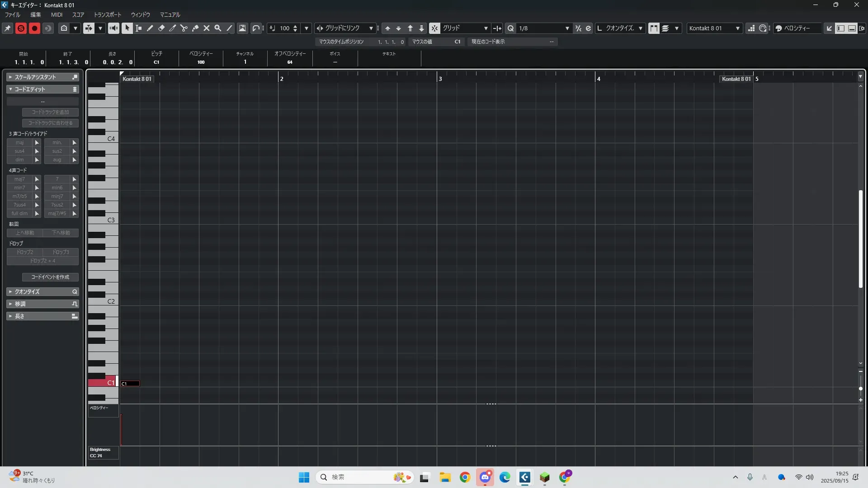Viewport: 868px width, 488px height.
Task: Toggle the Snap on/off button
Action: 434,28
